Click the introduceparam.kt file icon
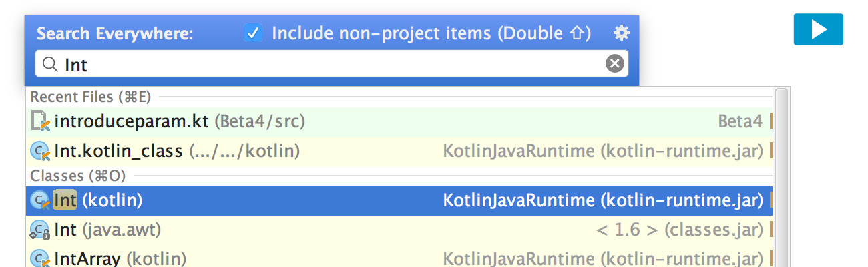The width and height of the screenshot is (868, 267). pyautogui.click(x=41, y=121)
